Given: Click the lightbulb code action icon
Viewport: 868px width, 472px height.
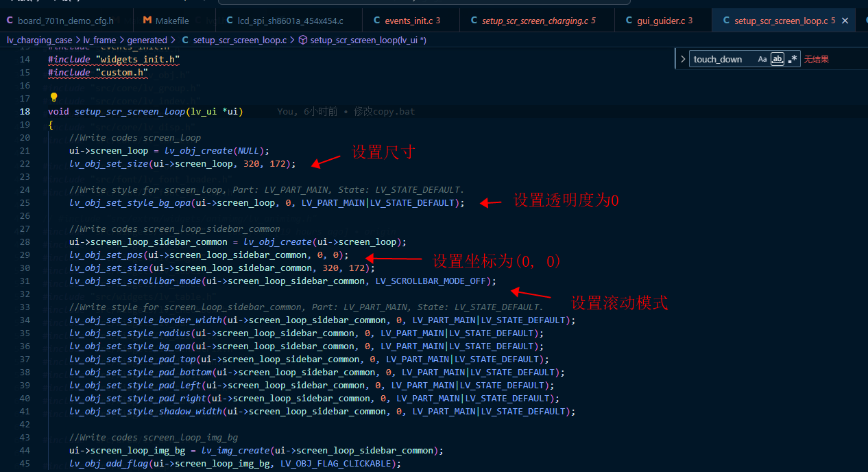Looking at the screenshot, I should pyautogui.click(x=53, y=97).
